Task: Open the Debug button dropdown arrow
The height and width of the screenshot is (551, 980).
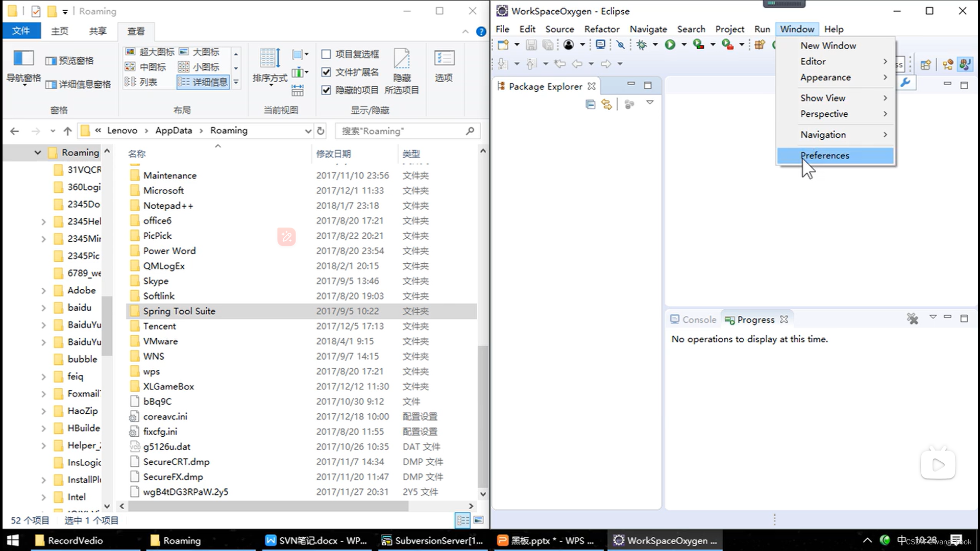Action: coord(655,45)
